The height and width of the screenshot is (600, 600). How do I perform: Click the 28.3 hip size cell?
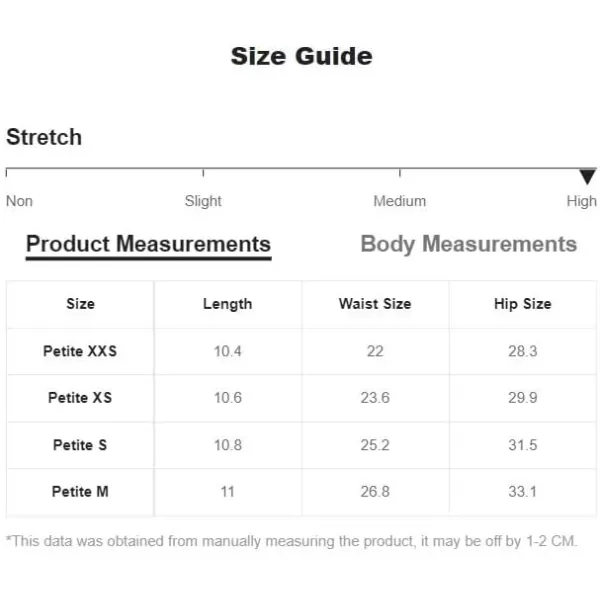point(523,351)
